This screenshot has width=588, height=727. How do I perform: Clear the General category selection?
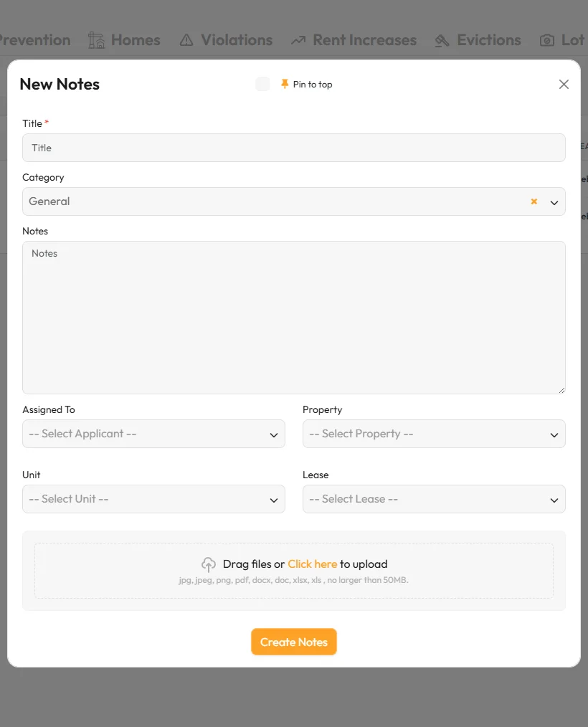click(534, 201)
